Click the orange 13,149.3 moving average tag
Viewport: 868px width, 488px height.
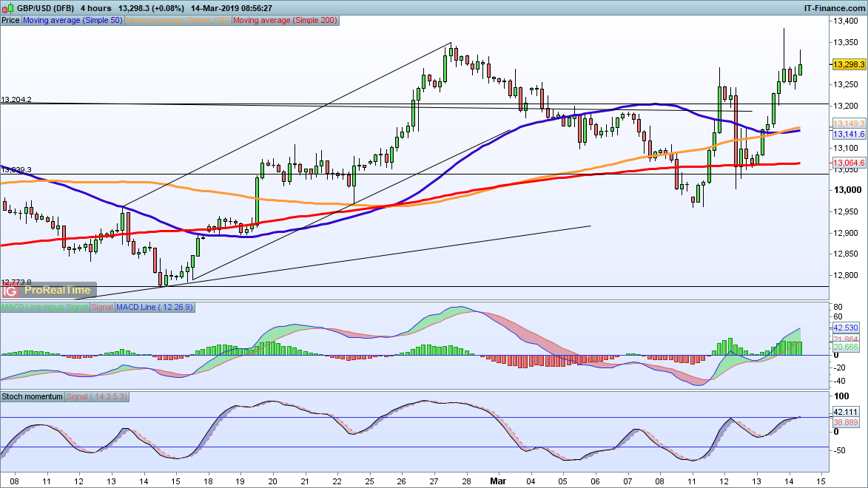coord(849,124)
